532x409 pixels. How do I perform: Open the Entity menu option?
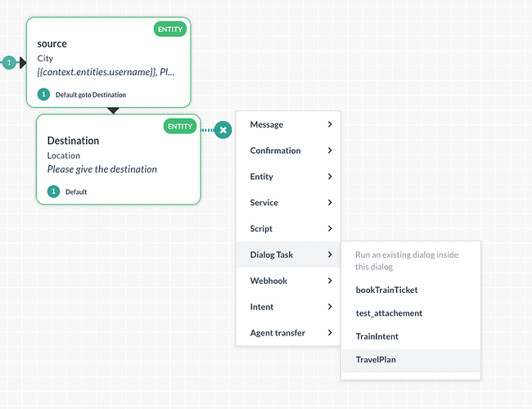[262, 177]
